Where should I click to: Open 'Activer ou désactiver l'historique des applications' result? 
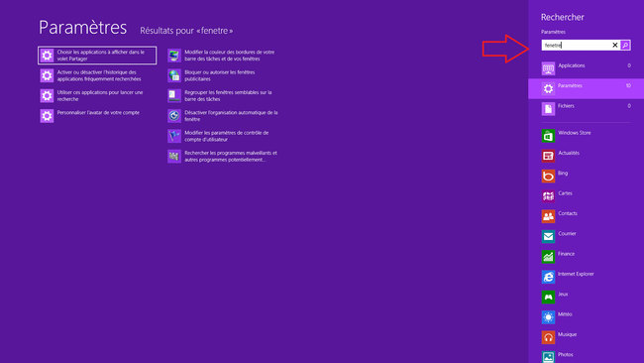(99, 75)
